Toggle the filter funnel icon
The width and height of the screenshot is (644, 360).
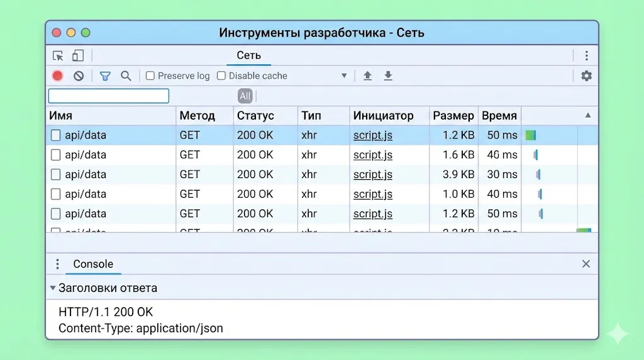pyautogui.click(x=105, y=76)
